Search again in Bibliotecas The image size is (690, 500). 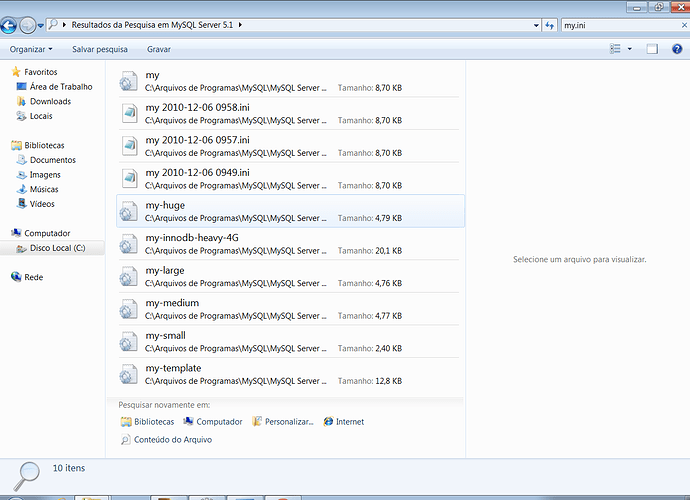(x=147, y=422)
